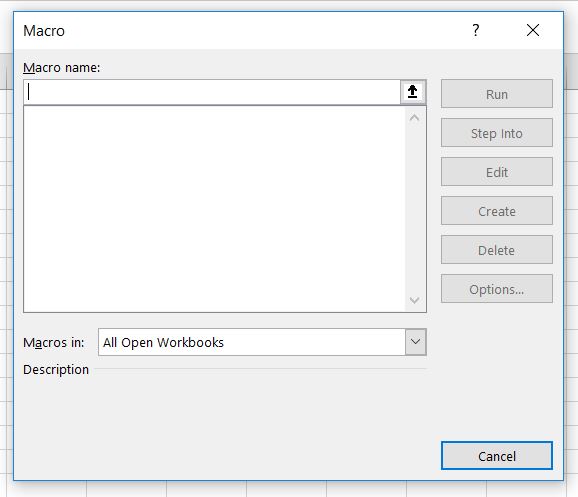Click the Macros in label

[x=53, y=343]
